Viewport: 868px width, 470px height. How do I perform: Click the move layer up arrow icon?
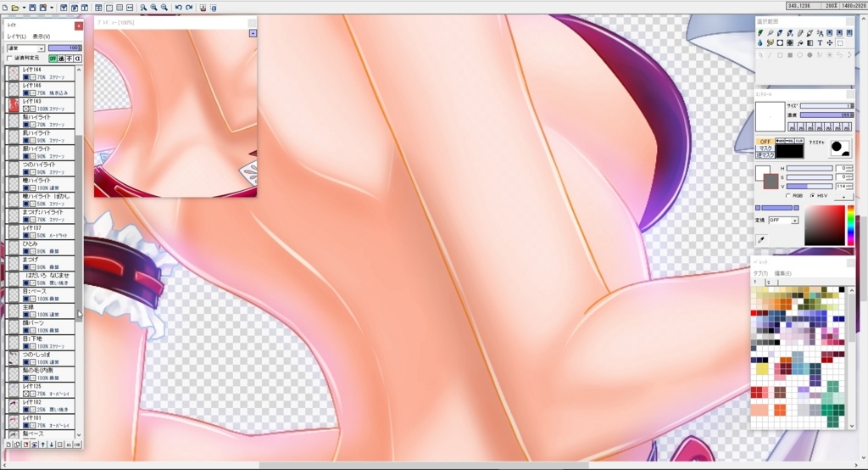[x=42, y=445]
